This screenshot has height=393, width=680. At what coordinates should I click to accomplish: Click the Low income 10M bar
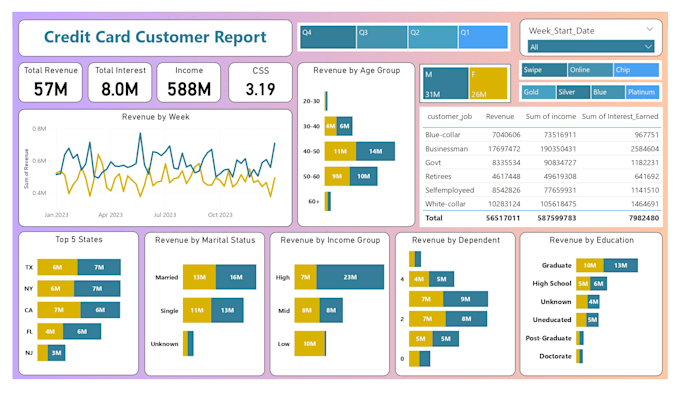click(x=310, y=344)
